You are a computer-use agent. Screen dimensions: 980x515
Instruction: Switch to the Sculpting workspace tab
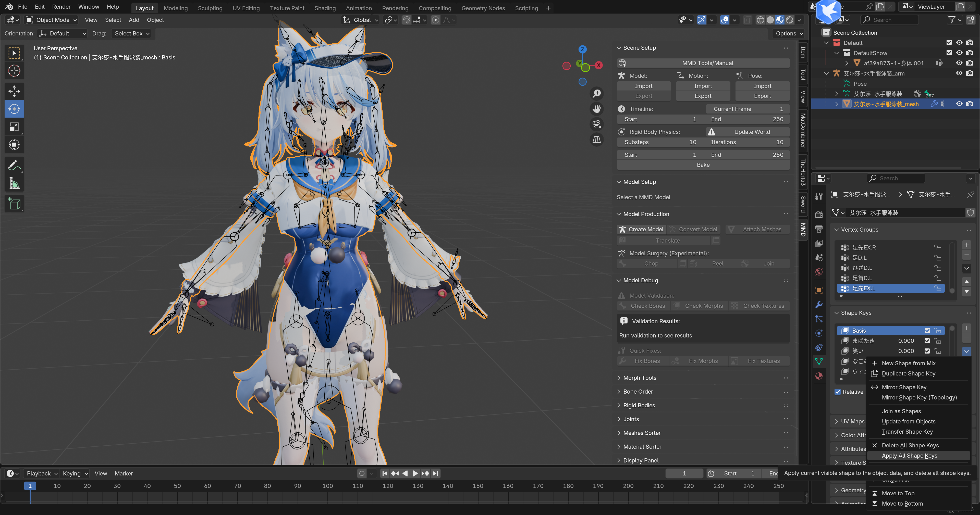point(210,8)
